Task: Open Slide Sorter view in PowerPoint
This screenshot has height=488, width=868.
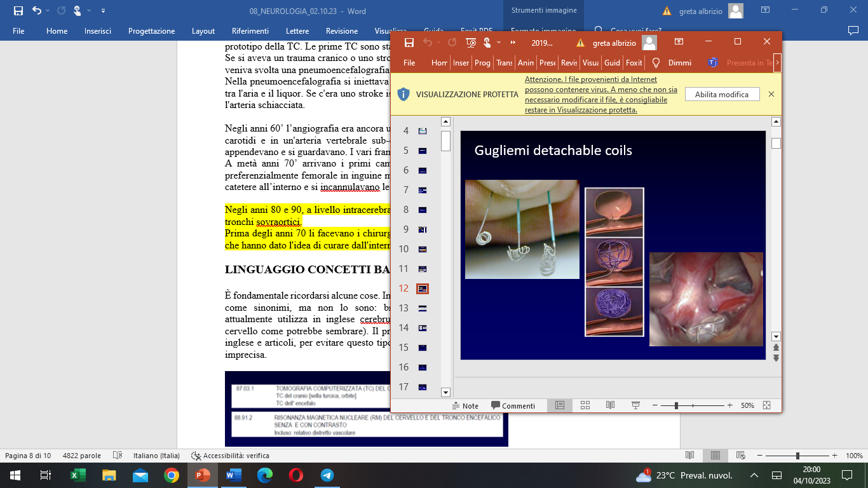Action: click(585, 405)
